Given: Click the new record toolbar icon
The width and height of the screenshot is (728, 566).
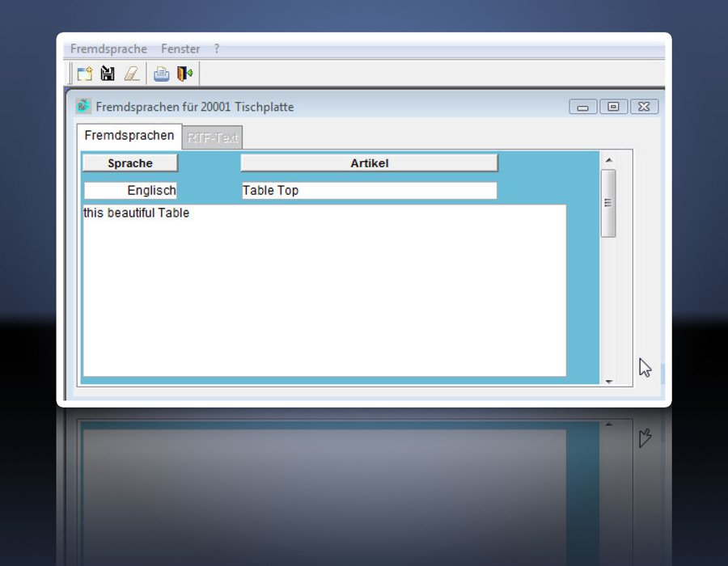Looking at the screenshot, I should pos(85,74).
